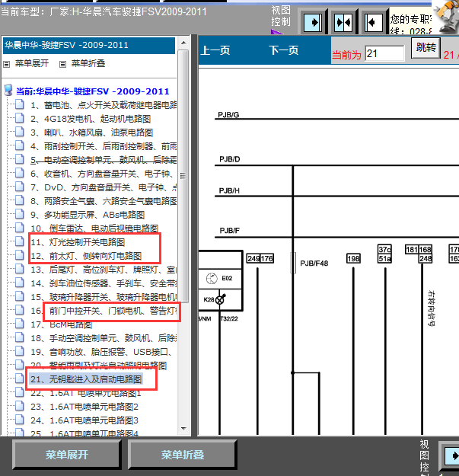Click document icon for item 2 4G18发电机

[x=20, y=118]
